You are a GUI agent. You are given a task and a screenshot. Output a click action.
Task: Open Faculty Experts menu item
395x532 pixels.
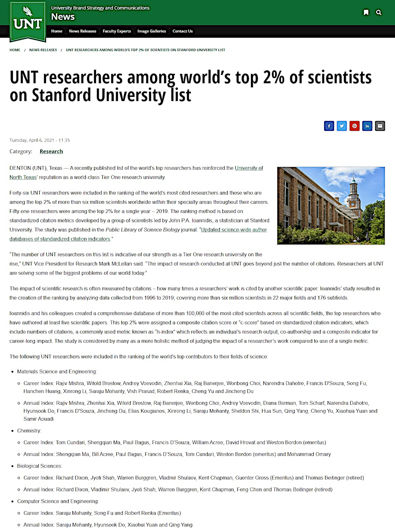pyautogui.click(x=117, y=31)
